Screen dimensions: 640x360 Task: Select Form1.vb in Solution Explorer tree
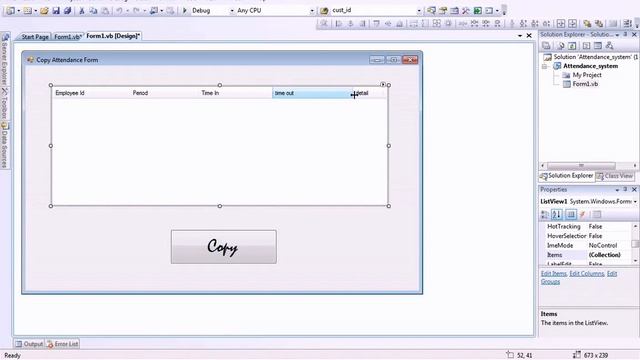coord(585,84)
